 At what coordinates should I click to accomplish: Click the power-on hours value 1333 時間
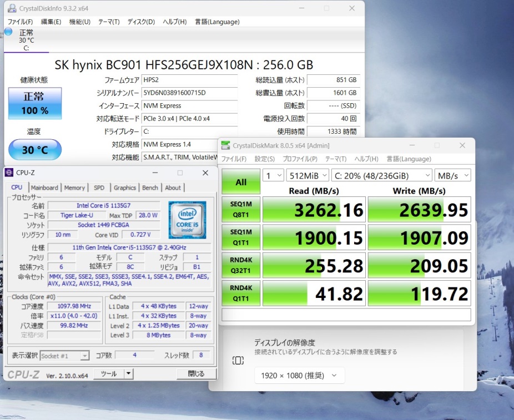334,131
